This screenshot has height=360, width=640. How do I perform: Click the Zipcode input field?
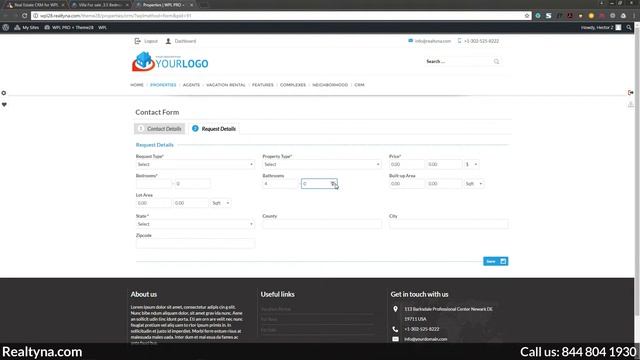pyautogui.click(x=195, y=244)
